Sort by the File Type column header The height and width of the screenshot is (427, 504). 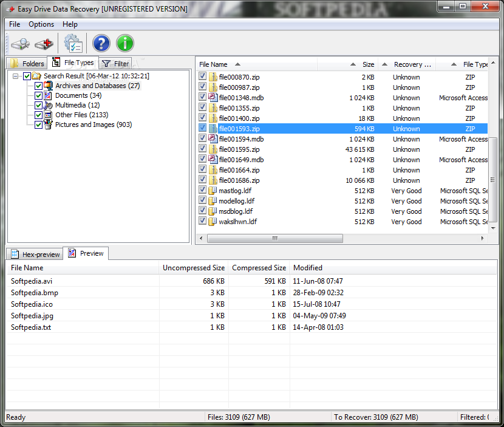point(462,64)
